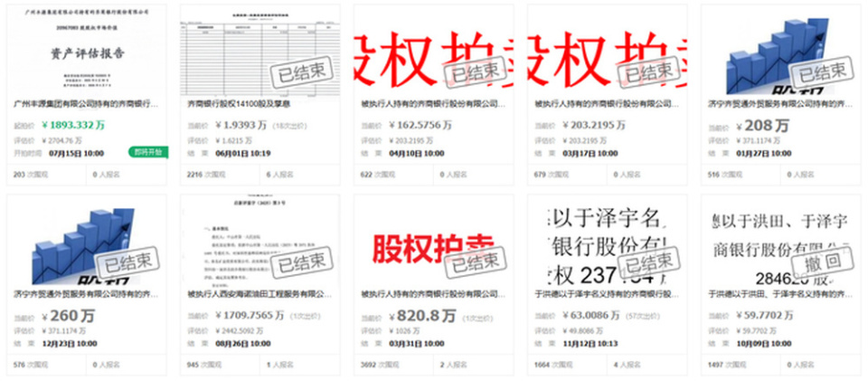
Task: Click the starting price ¥1893.332万
Action: tap(73, 126)
